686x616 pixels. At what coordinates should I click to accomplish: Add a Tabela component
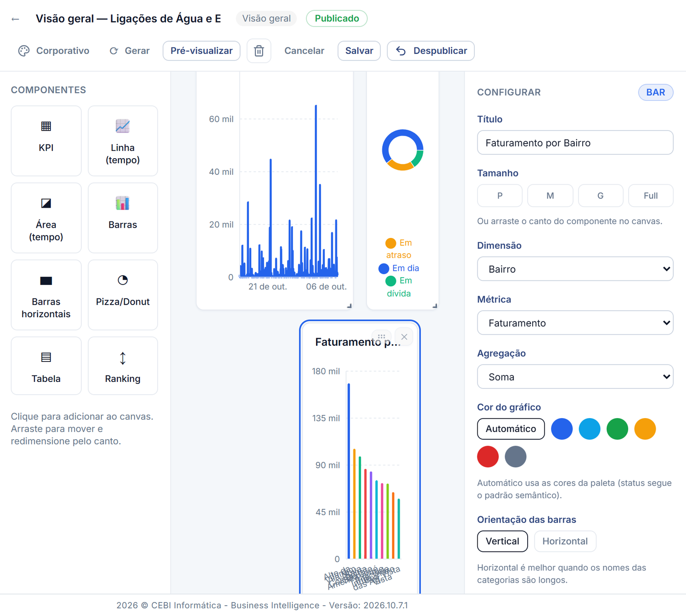[46, 366]
